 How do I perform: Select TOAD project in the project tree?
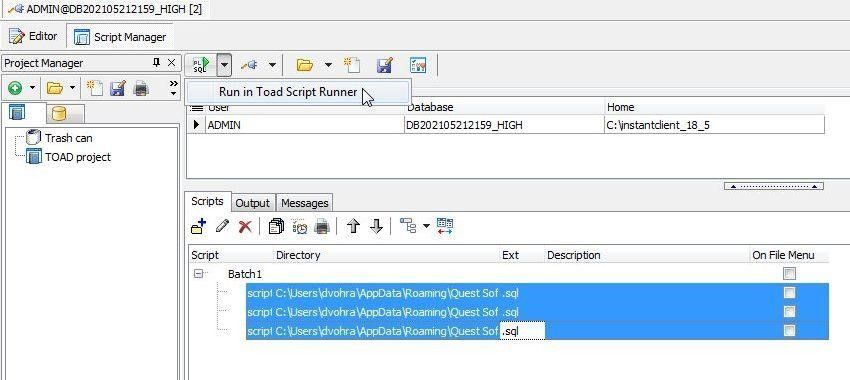pyautogui.click(x=78, y=157)
